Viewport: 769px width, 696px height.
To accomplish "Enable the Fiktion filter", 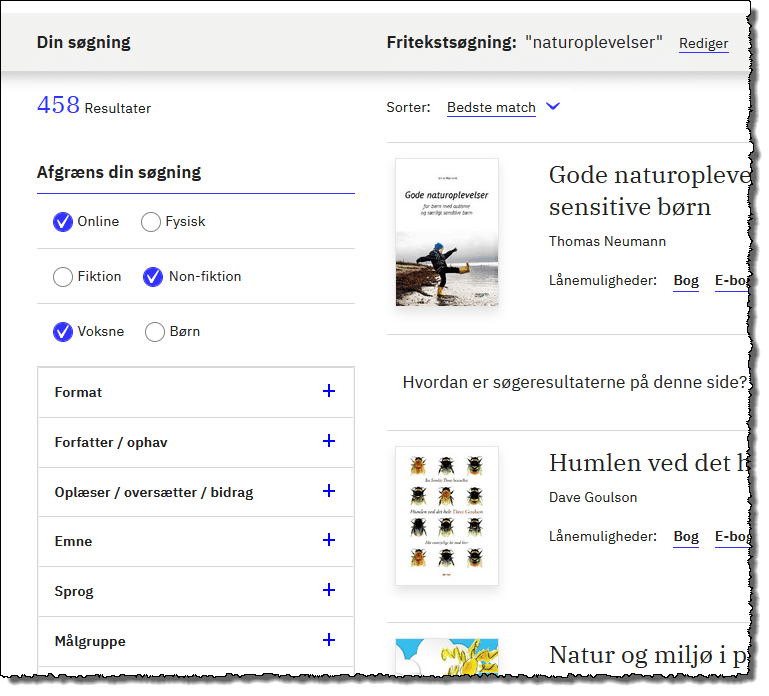I will [63, 277].
